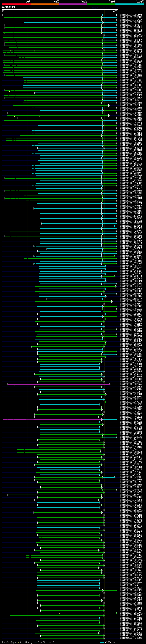146x644 pixels.
Task: Click the purple alignment bar for UniRef100_A8ZX69
Action: [x=59, y=384]
